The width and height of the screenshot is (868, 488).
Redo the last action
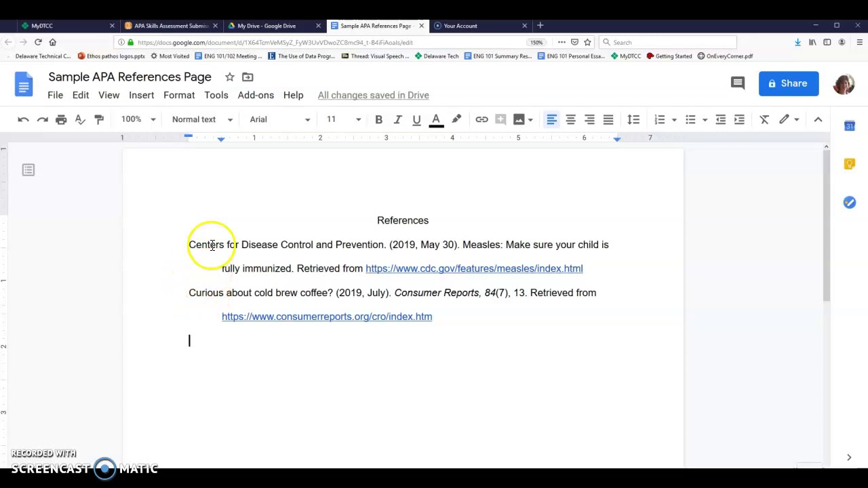point(42,119)
